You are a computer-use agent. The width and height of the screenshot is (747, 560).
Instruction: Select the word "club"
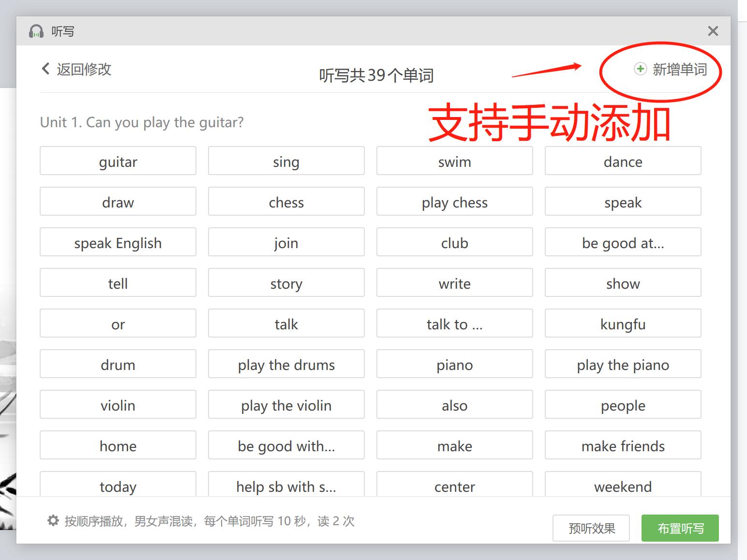[x=455, y=242]
